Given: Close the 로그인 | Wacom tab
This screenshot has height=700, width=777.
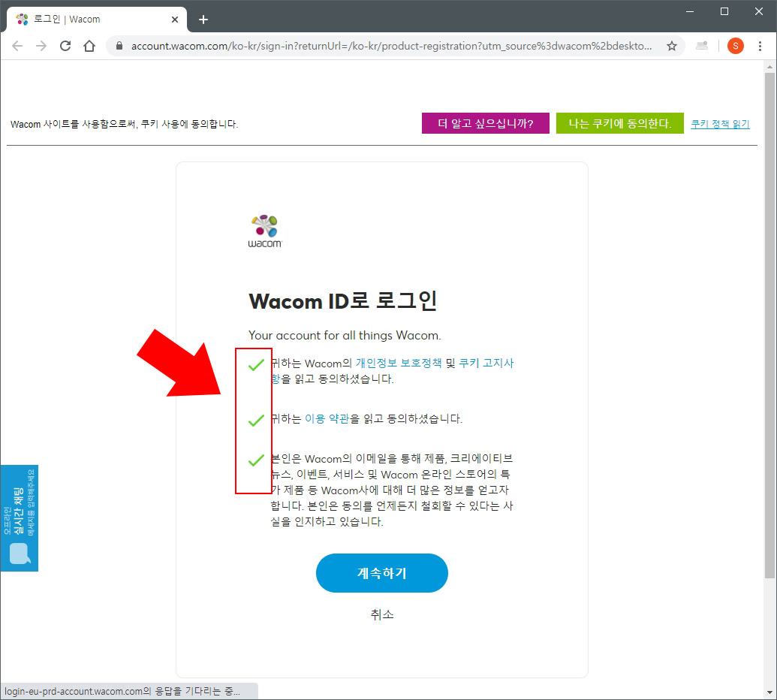Looking at the screenshot, I should 174,20.
